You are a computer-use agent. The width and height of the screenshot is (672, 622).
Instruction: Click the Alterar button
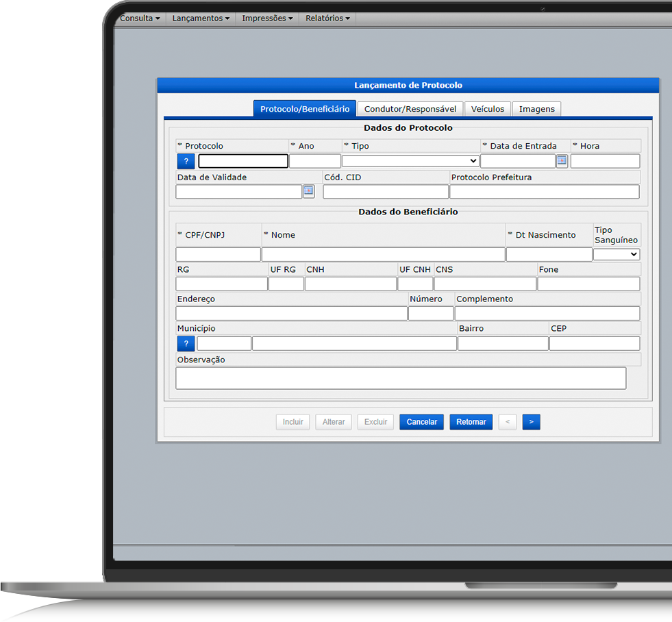[x=334, y=422]
